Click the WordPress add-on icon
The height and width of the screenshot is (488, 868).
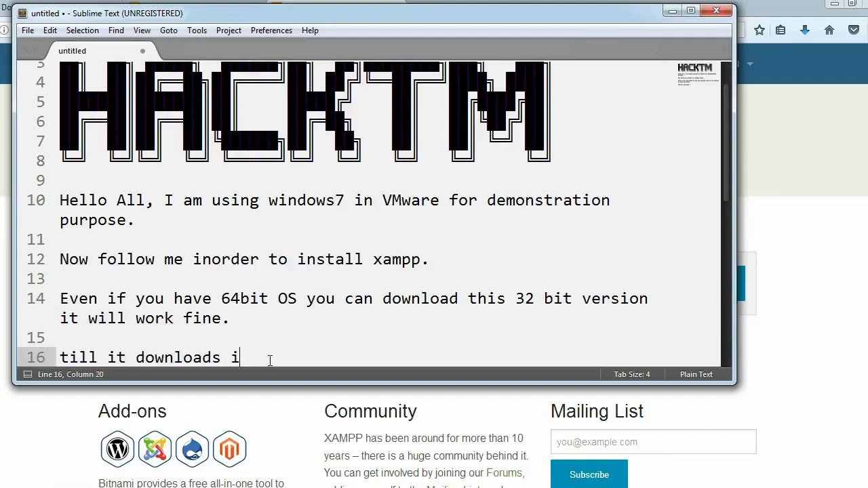click(x=118, y=449)
